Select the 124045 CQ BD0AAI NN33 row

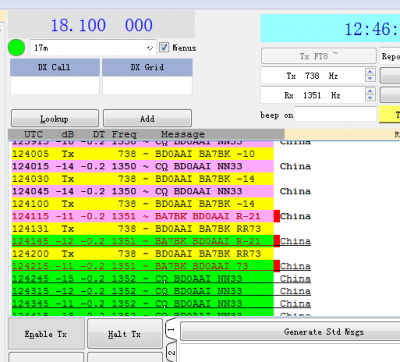point(143,191)
